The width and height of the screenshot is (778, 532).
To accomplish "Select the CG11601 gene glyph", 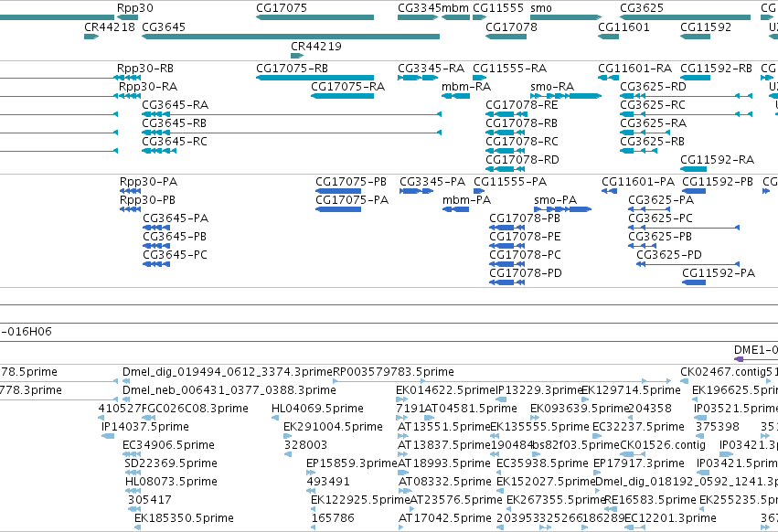I will click(608, 37).
